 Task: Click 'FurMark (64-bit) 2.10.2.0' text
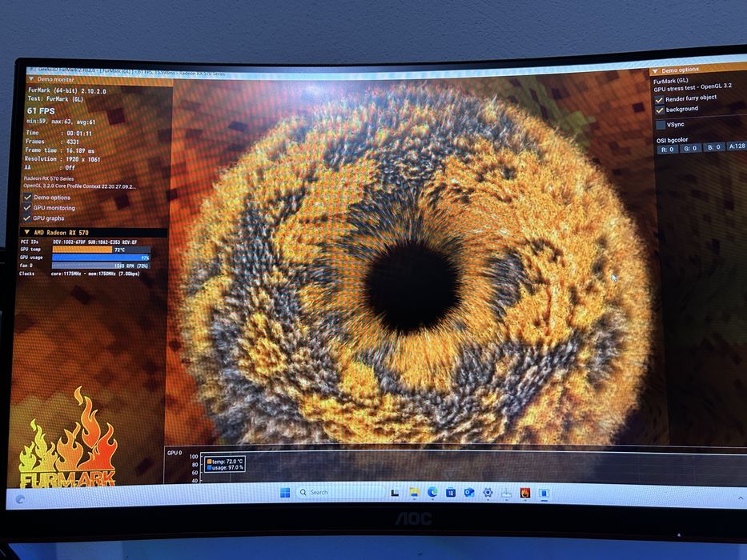(66, 90)
